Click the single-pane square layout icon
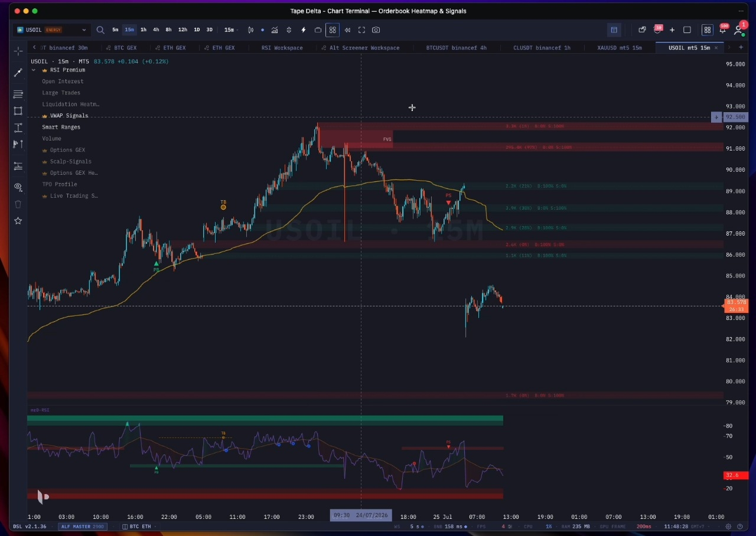This screenshot has width=756, height=536. click(687, 30)
